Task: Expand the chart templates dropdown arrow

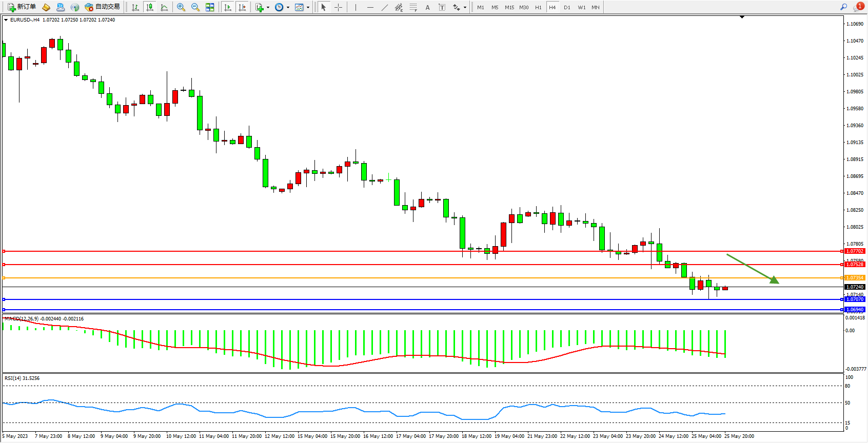Action: pyautogui.click(x=308, y=7)
